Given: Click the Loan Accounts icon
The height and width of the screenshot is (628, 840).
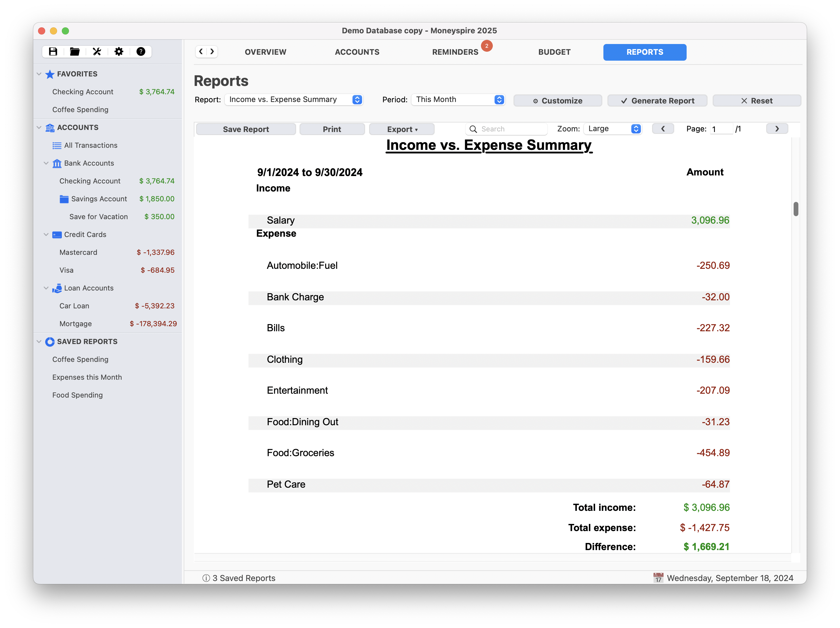Looking at the screenshot, I should point(57,288).
